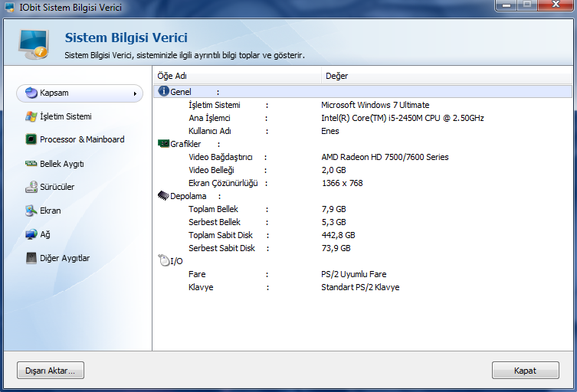Image resolution: width=577 pixels, height=392 pixels.
Task: Click the Processor & Mainboard chip icon
Action: (x=31, y=139)
